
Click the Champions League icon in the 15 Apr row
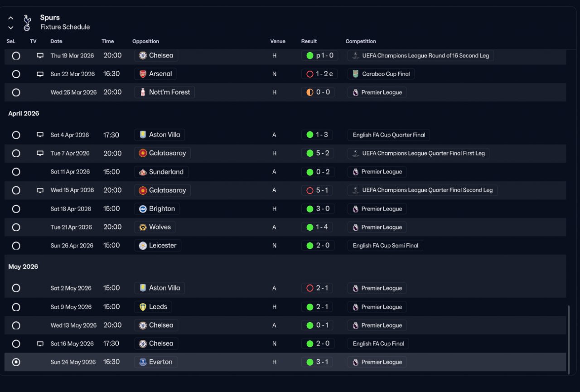(356, 190)
